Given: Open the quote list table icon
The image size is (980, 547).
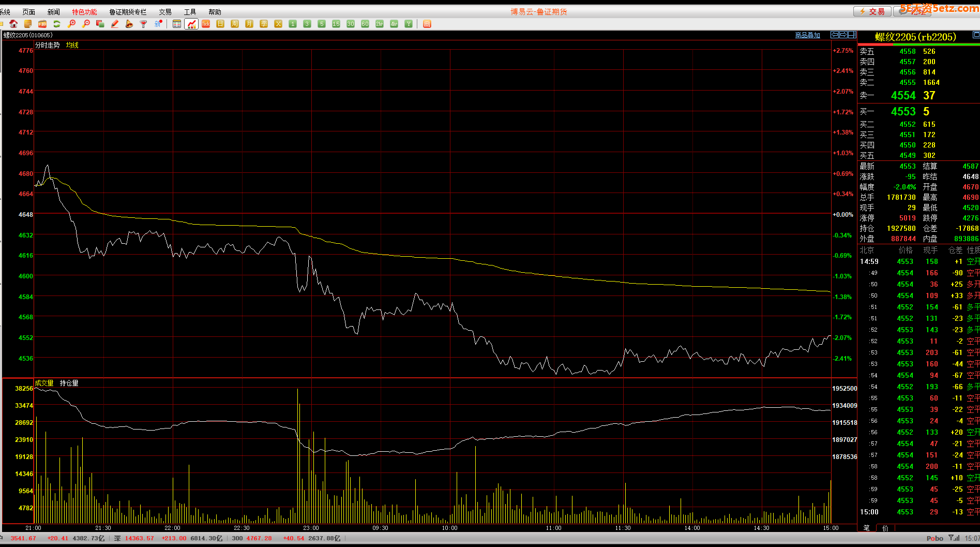Looking at the screenshot, I should (x=177, y=24).
